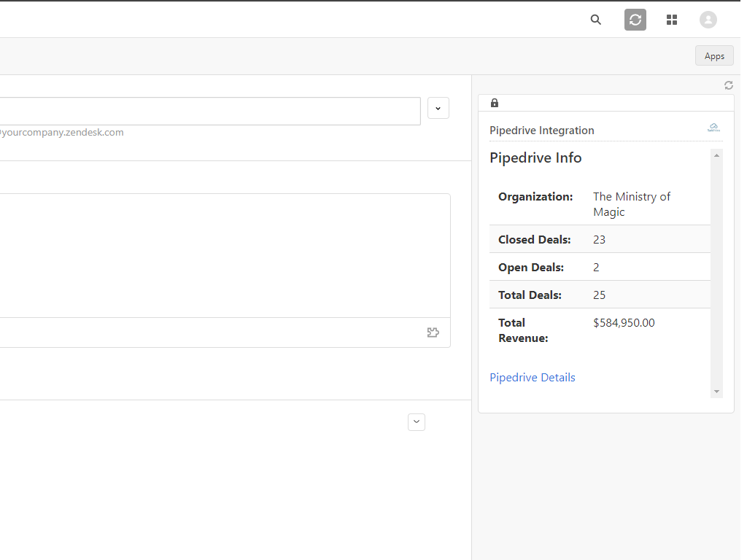Click the Apps button
Image resolution: width=747 pixels, height=560 pixels.
(714, 56)
